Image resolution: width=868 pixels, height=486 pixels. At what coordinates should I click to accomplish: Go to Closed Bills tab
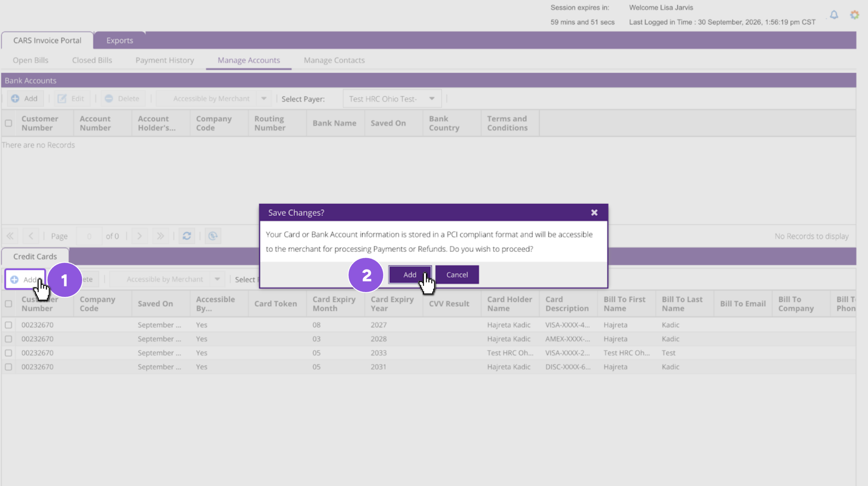pos(92,60)
